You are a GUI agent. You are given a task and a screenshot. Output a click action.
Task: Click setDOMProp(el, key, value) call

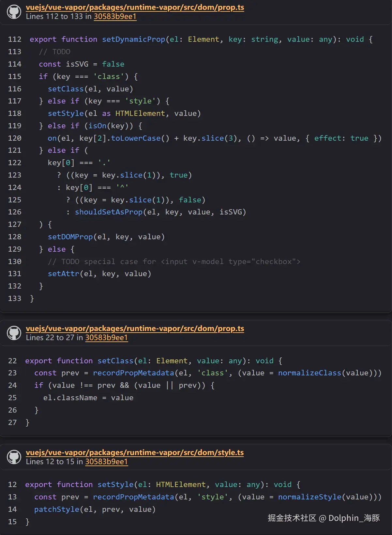coord(106,237)
